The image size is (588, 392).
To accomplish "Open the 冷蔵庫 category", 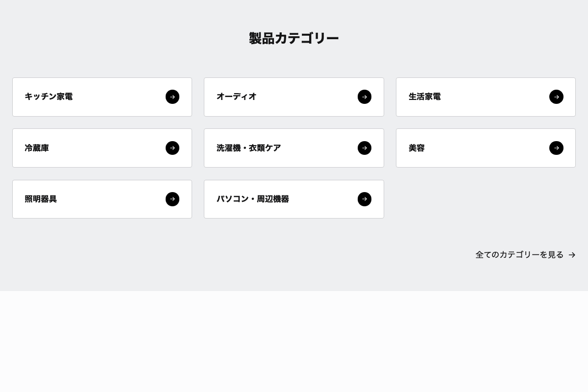I will click(x=102, y=147).
